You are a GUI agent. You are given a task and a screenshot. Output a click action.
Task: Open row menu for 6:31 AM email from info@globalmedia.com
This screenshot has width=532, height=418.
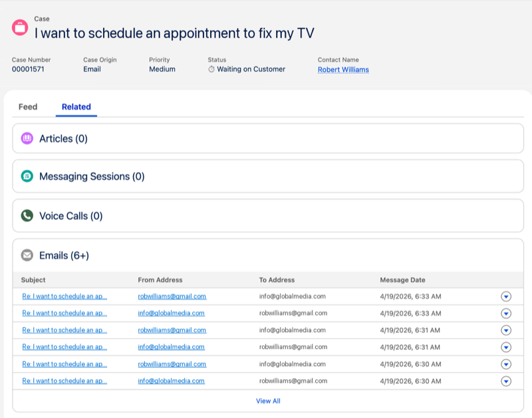pyautogui.click(x=506, y=347)
